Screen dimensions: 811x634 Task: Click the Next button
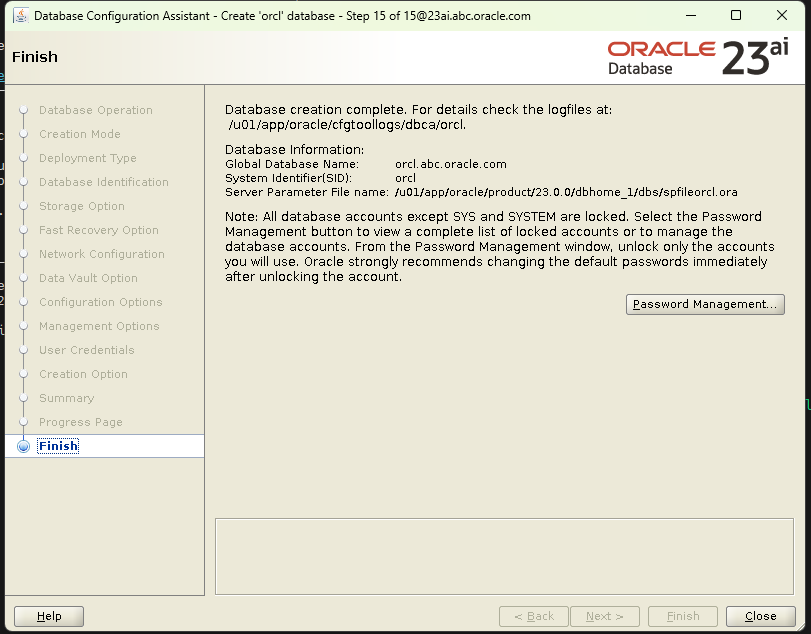point(605,616)
